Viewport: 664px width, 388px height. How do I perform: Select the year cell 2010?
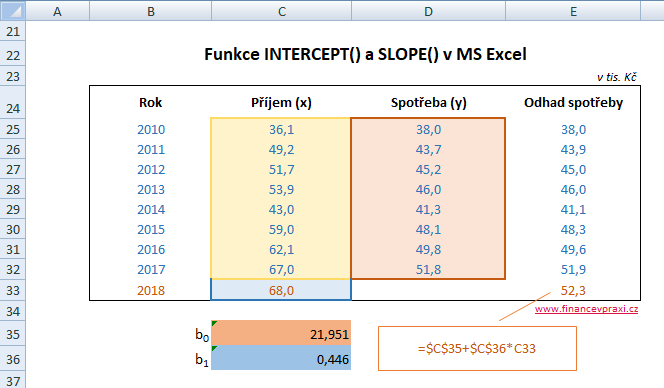point(151,129)
